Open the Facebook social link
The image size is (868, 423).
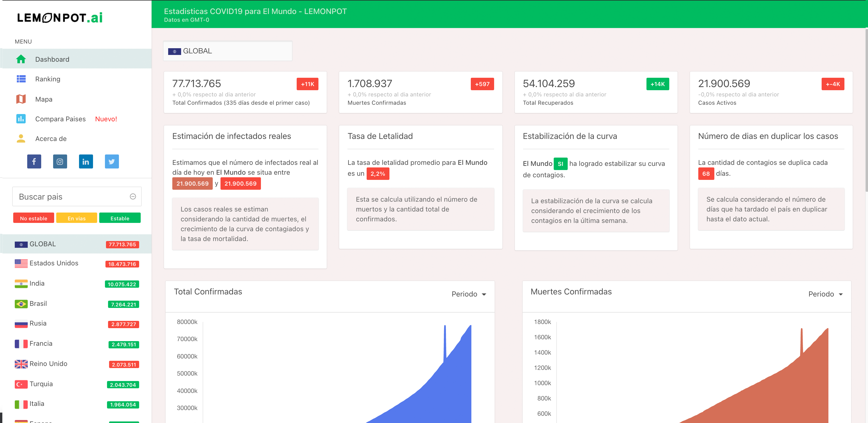(x=34, y=161)
